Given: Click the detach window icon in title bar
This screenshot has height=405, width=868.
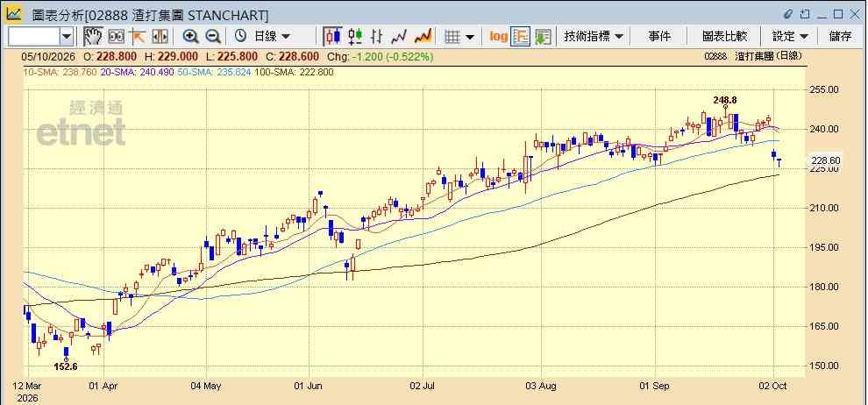Looking at the screenshot, I should [805, 14].
